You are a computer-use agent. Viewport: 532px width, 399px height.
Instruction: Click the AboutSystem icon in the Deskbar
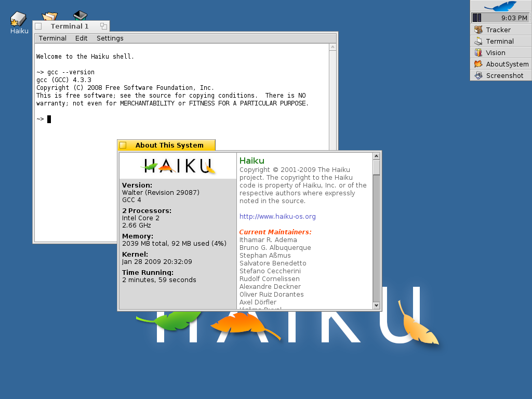pos(478,64)
